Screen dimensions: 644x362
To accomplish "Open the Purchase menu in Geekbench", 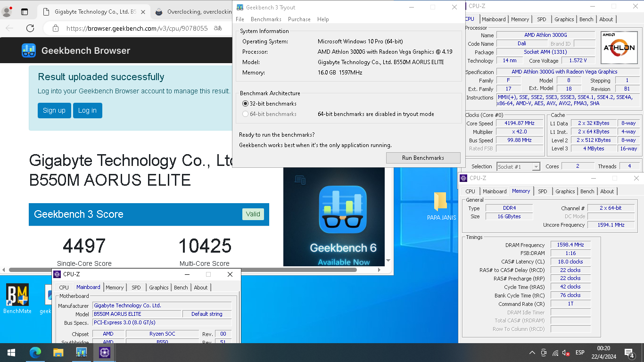I will (299, 19).
